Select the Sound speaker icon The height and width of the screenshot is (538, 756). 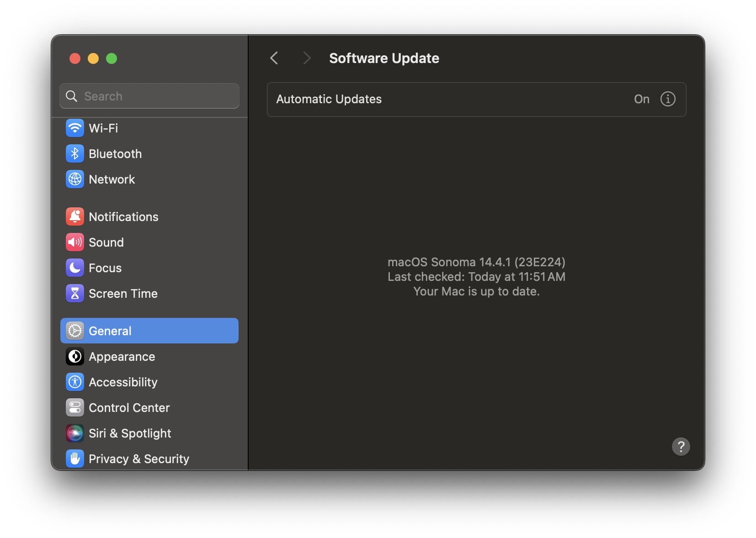[x=75, y=242]
